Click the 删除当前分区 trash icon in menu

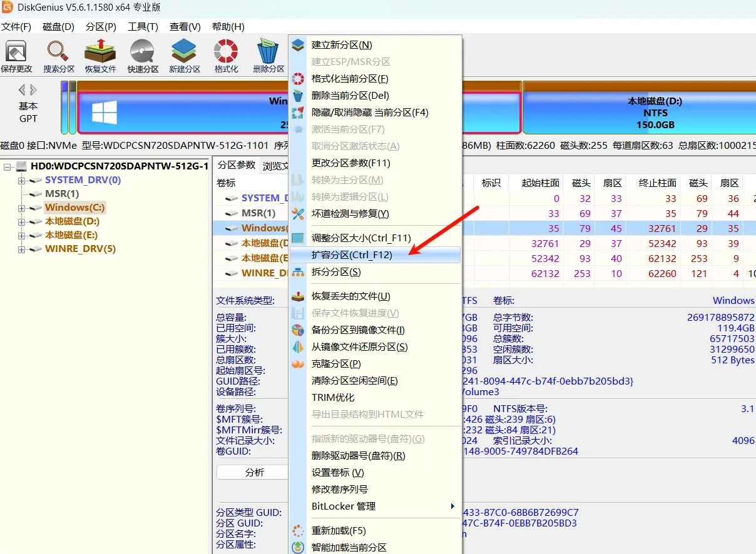point(299,96)
